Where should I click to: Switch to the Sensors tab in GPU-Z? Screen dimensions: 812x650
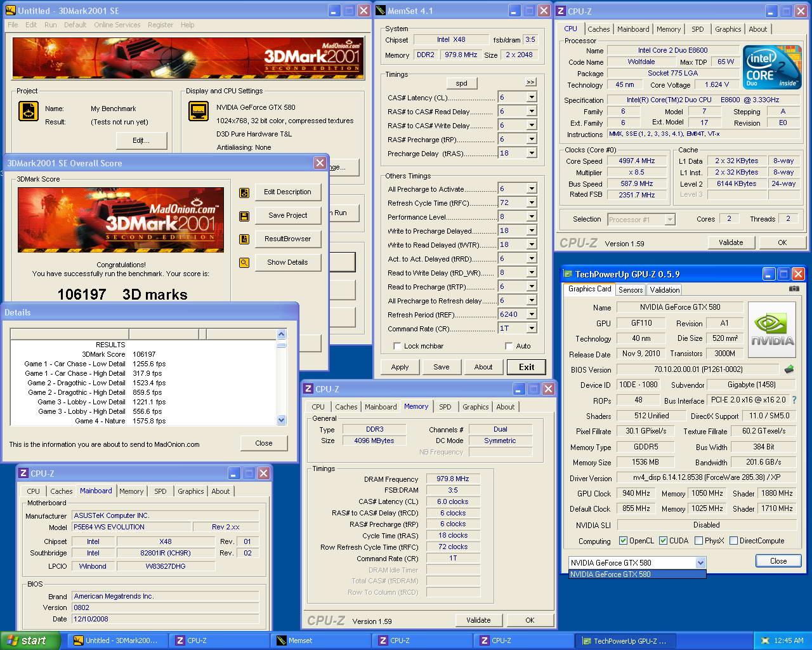pos(631,289)
